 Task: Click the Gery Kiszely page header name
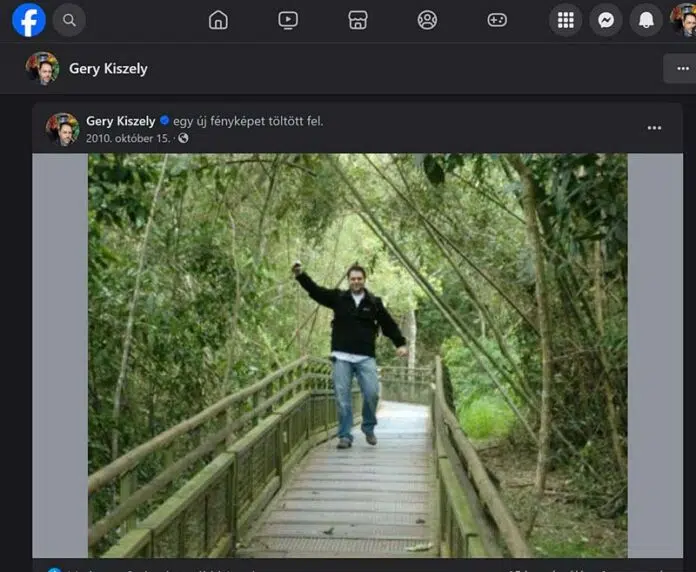click(x=108, y=69)
